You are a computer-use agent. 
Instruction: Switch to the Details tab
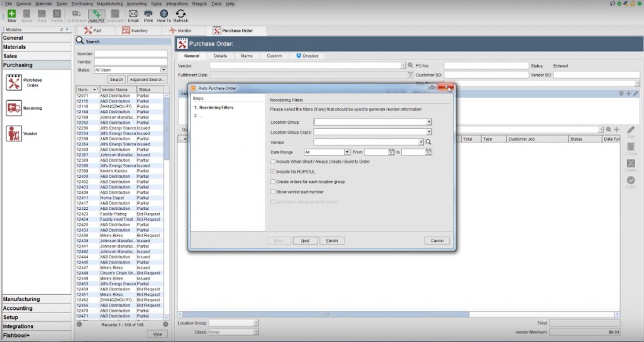219,56
